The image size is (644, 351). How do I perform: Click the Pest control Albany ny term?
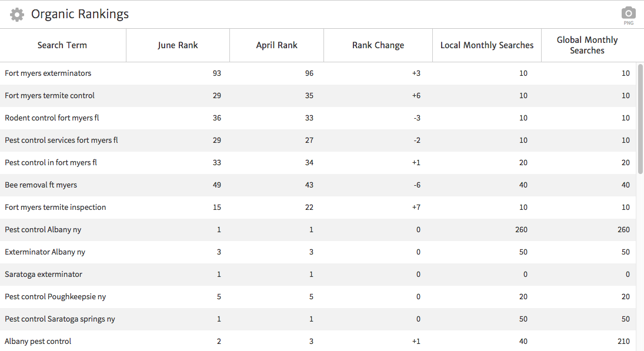pyautogui.click(x=43, y=230)
